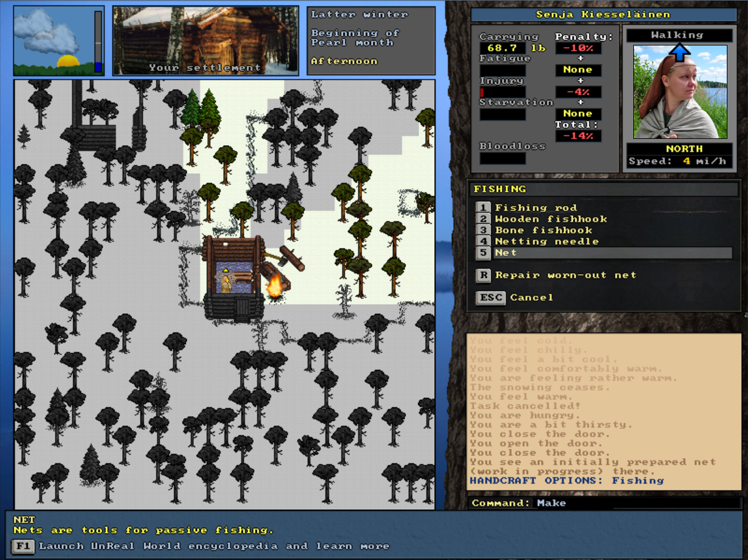Click the R key icon for net repair

coord(483,275)
